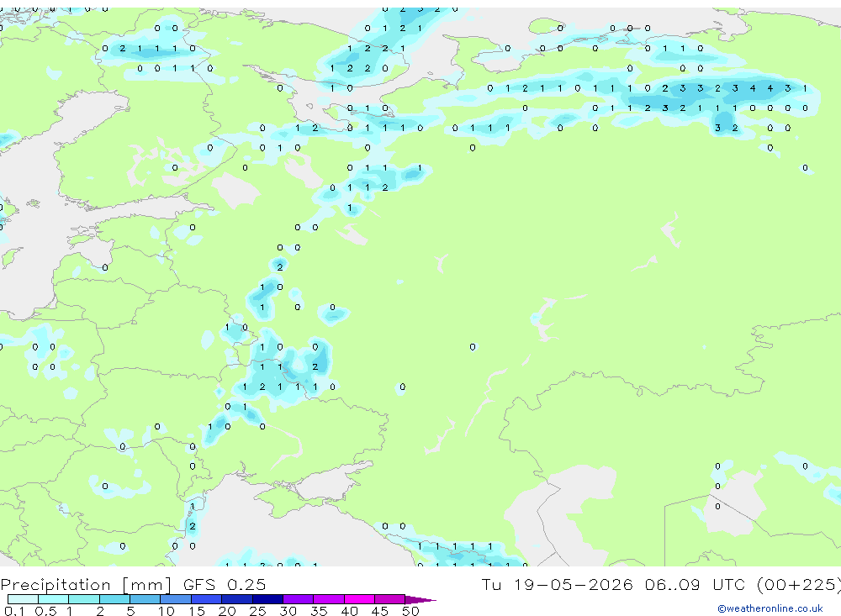Click the '(00+225)' forecast offset text
Screen dimensions: 841x616
(799, 584)
